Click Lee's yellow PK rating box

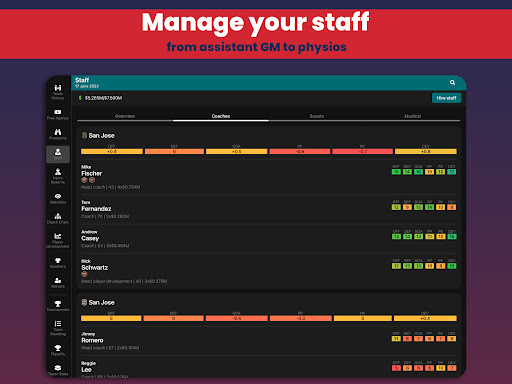tap(440, 368)
